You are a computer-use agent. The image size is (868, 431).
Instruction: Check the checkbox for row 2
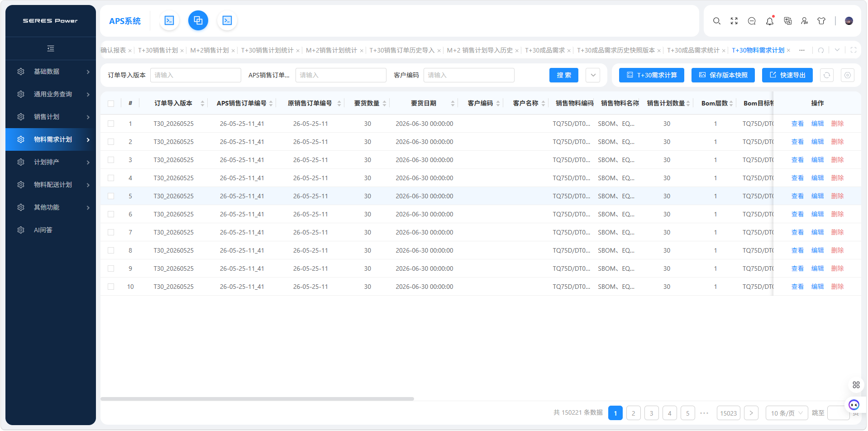(x=111, y=142)
